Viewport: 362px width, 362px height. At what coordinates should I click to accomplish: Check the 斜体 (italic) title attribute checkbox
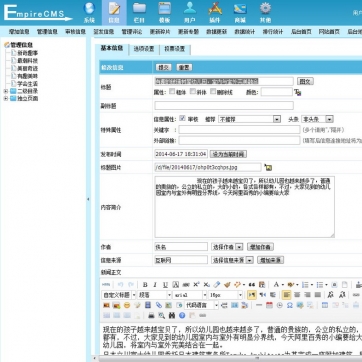click(193, 91)
